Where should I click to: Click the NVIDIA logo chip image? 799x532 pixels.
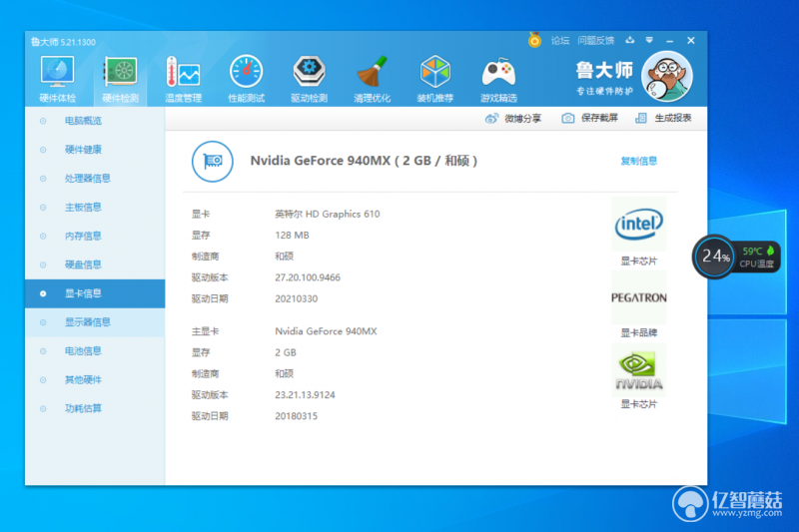pos(639,370)
